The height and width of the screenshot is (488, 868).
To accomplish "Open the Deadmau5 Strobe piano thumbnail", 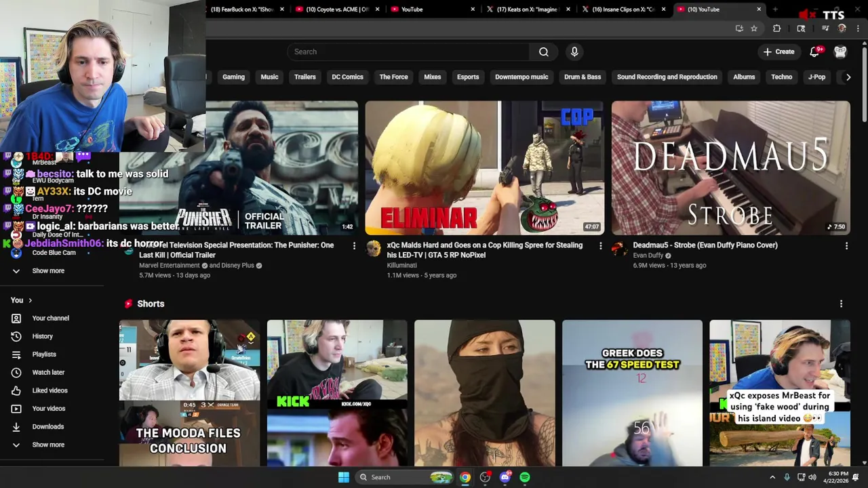I will [730, 167].
